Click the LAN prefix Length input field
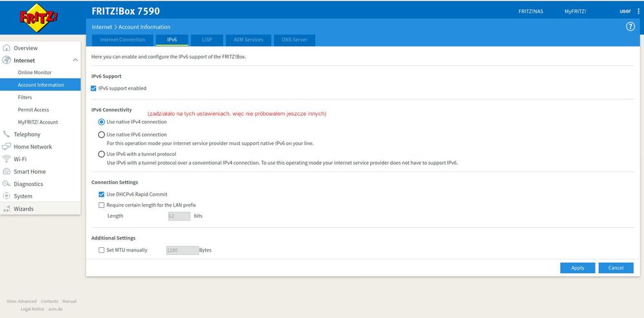The image size is (644, 318). click(x=179, y=216)
